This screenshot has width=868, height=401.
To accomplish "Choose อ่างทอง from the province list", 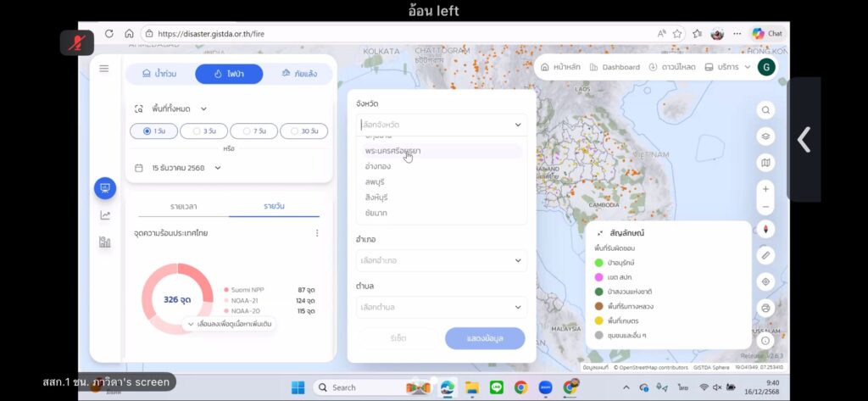I will (378, 166).
